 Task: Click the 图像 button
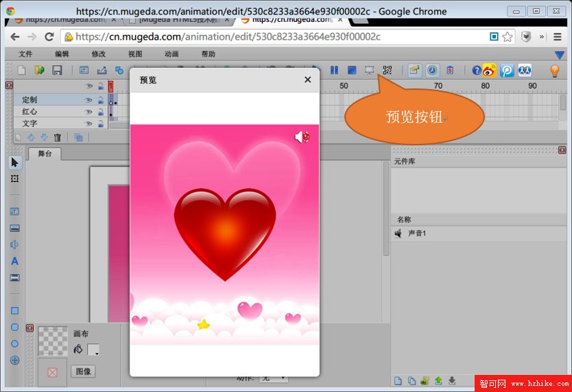[x=84, y=371]
